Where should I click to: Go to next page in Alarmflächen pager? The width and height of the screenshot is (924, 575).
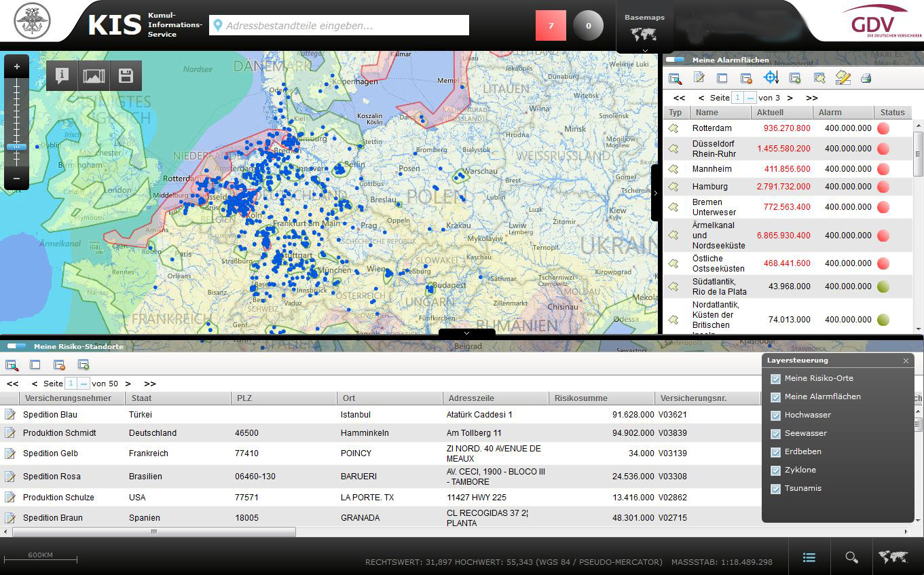pyautogui.click(x=790, y=98)
